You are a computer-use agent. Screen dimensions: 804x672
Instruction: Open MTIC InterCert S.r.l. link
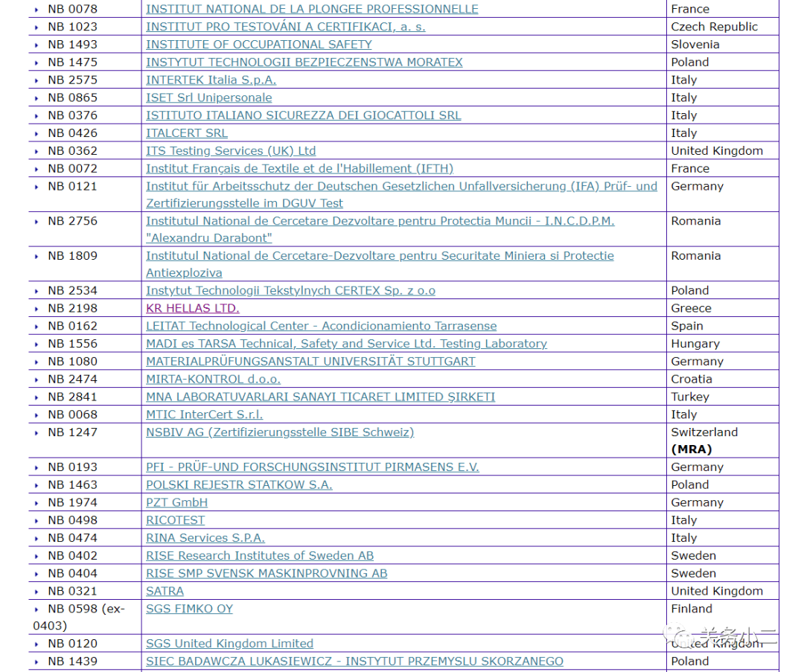point(204,415)
